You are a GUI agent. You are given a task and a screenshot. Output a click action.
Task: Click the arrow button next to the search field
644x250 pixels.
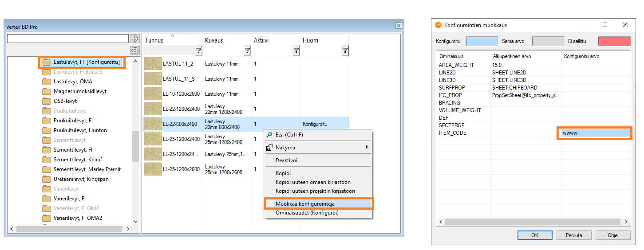tap(135, 39)
